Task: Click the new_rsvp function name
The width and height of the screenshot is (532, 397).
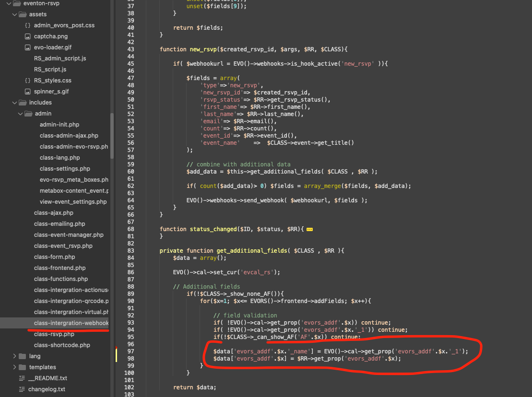Action: point(203,49)
